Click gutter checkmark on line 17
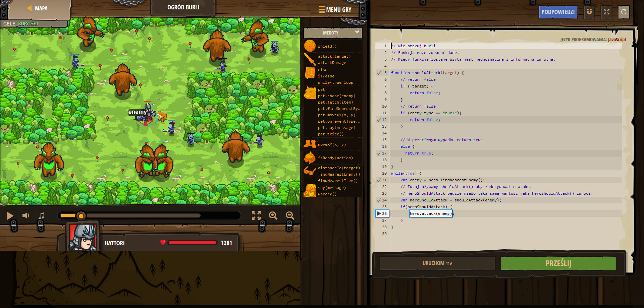The image size is (644, 308). pos(379,153)
